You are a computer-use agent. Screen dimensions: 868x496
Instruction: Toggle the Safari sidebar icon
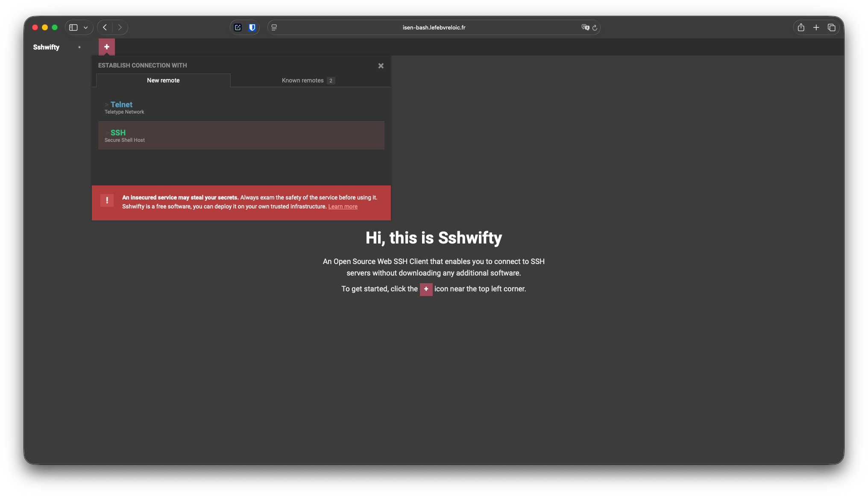pos(73,27)
